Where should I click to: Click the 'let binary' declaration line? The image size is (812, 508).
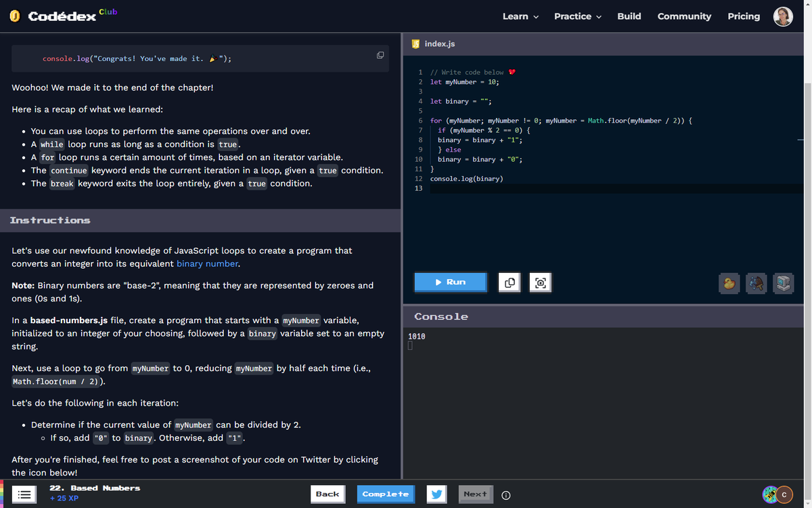tap(460, 102)
